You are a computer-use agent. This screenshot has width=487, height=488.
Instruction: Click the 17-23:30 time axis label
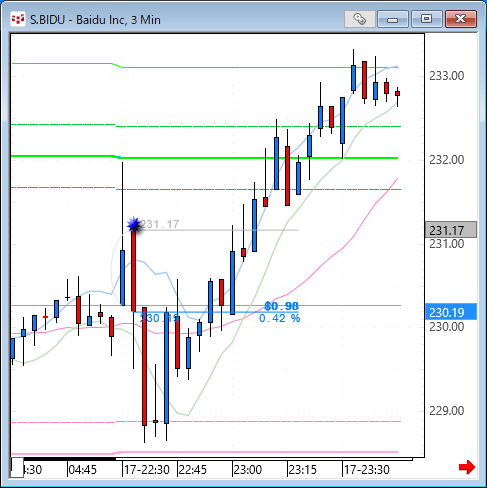point(367,470)
